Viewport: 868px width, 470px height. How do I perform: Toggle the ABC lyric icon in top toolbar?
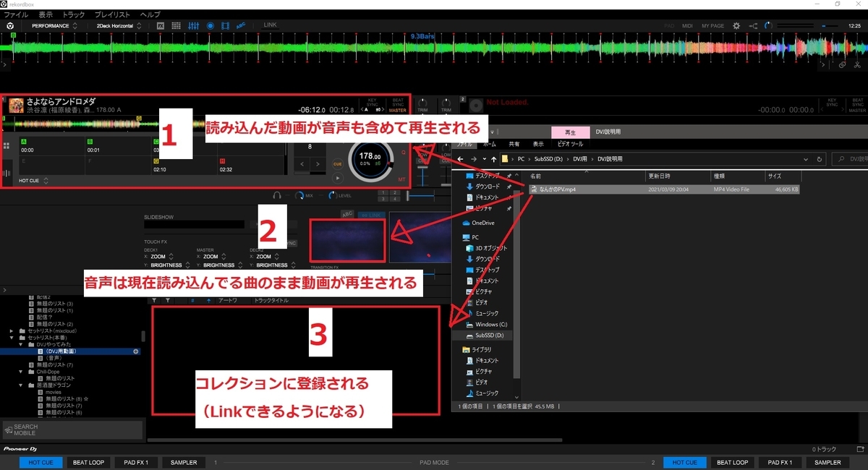(x=242, y=25)
